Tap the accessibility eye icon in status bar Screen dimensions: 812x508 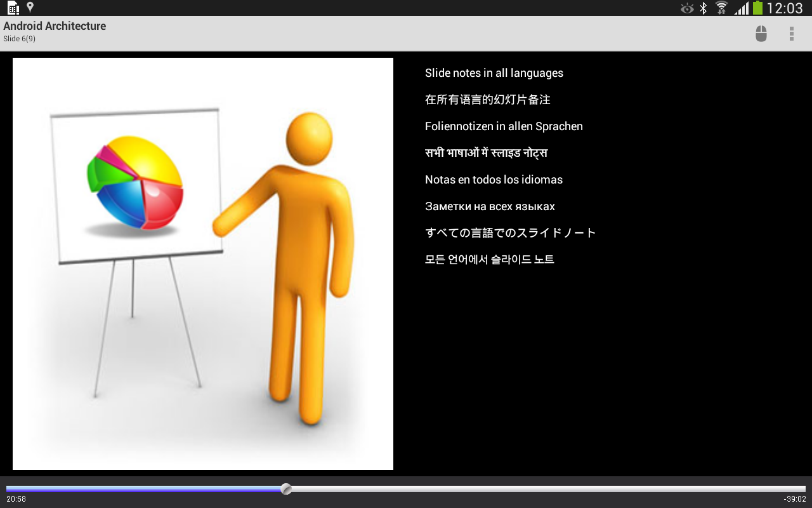click(686, 8)
